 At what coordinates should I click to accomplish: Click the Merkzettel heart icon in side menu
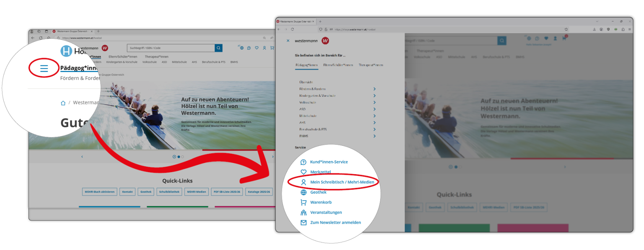click(304, 172)
